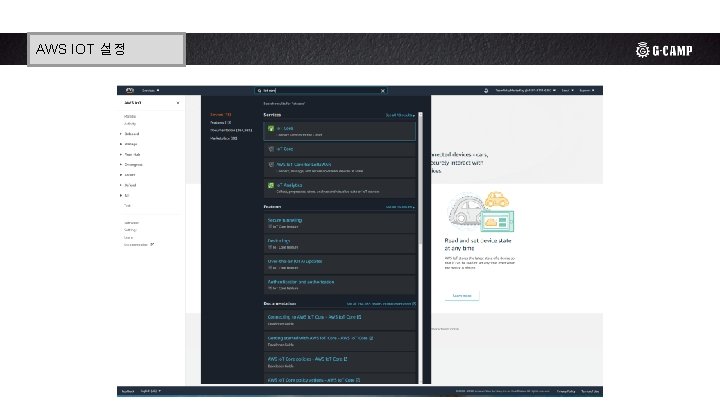720x405 pixels.
Task: Click green icon of highlighted IoT Core result
Action: pos(271,129)
